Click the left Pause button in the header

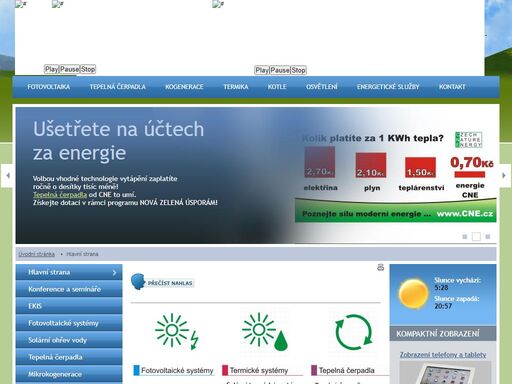(x=70, y=69)
